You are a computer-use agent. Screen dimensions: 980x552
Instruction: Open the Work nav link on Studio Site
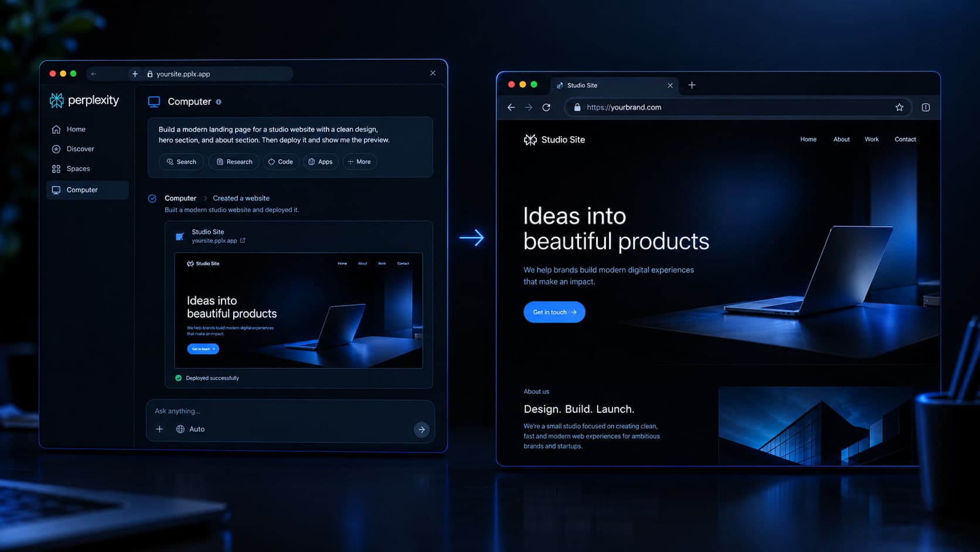(872, 140)
